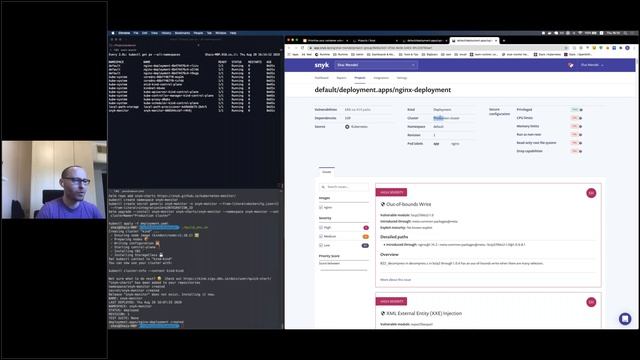The width and height of the screenshot is (640, 360).
Task: Click info icon next to Read-only root file system
Action: pos(581,143)
